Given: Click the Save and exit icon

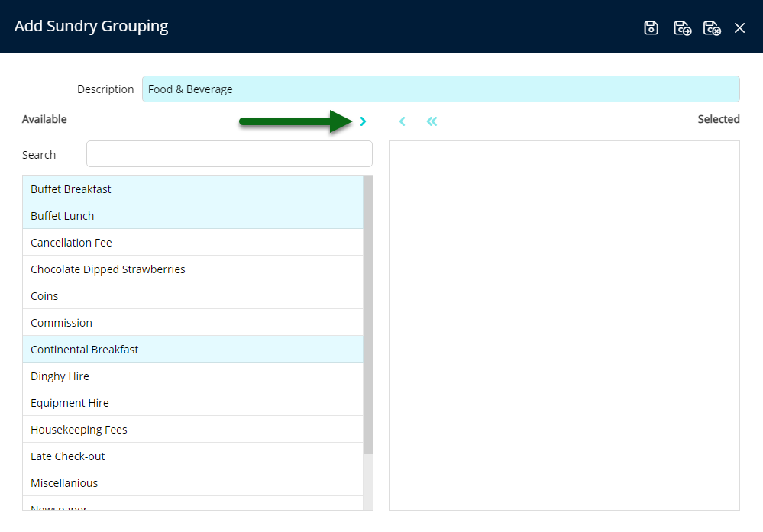Looking at the screenshot, I should coord(712,28).
